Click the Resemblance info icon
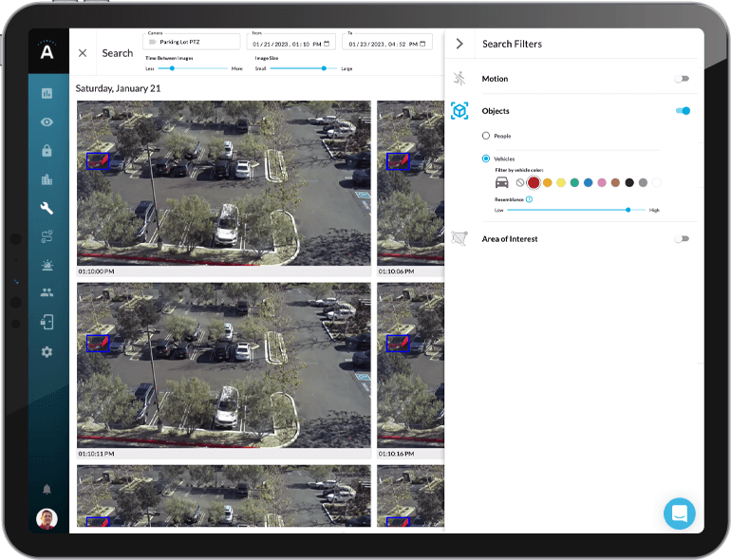Screen dimensions: 731x560 click(529, 199)
